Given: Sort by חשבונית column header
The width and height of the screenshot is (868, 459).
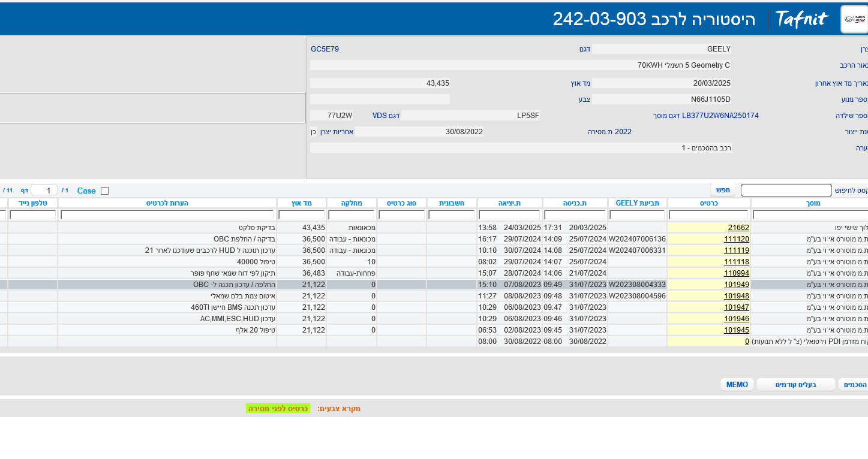Looking at the screenshot, I should pos(452,203).
